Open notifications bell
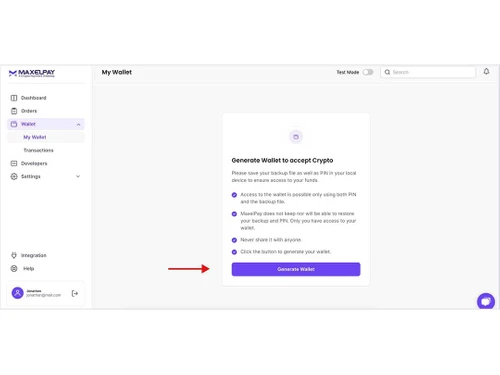 [486, 71]
